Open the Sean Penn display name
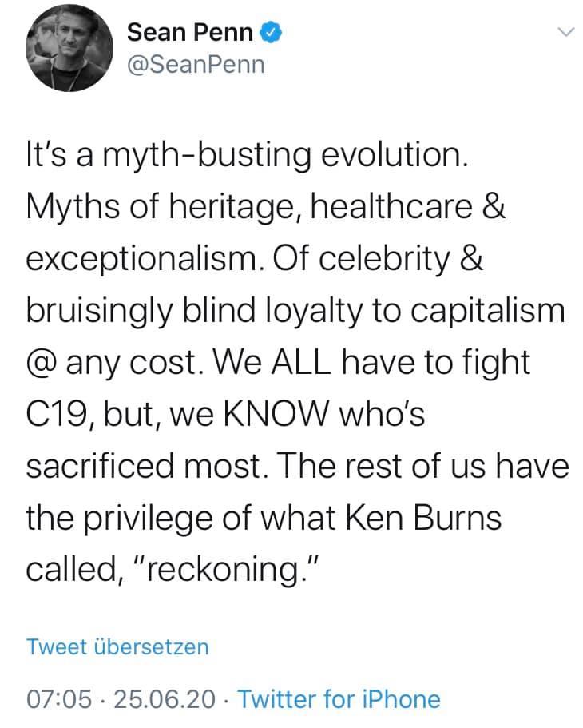The width and height of the screenshot is (583, 728). pyautogui.click(x=190, y=33)
